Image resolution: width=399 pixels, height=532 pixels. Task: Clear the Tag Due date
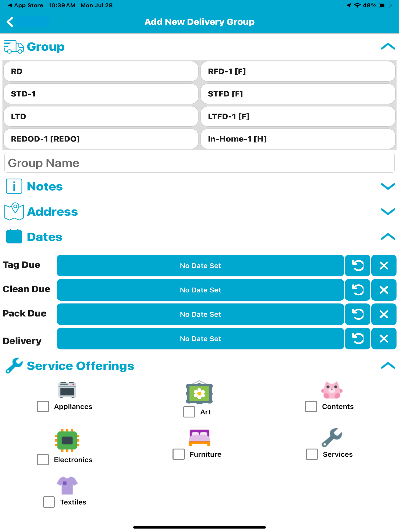pyautogui.click(x=384, y=266)
